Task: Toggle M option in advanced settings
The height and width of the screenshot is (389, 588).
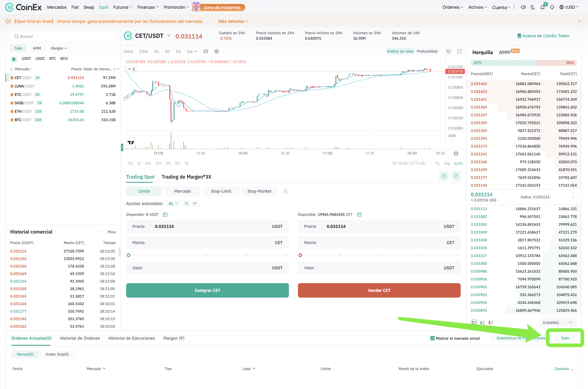Action: pos(186,204)
